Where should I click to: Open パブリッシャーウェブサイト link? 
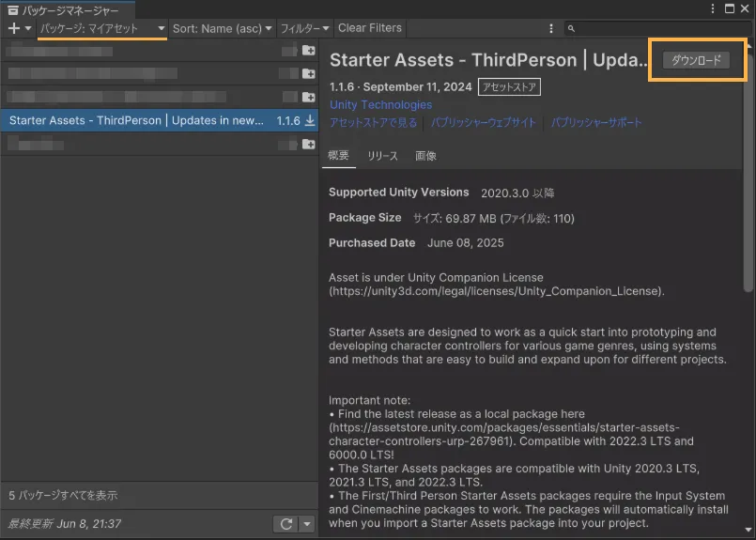[x=483, y=122]
